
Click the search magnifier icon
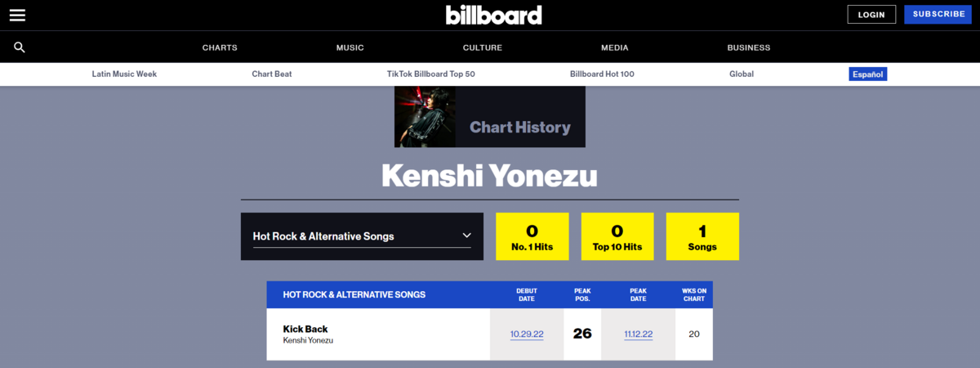pos(20,47)
